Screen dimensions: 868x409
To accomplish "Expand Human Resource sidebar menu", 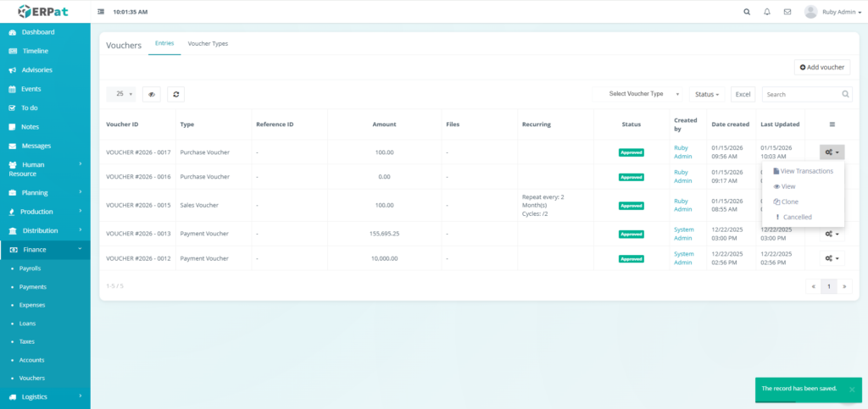I will [x=45, y=169].
